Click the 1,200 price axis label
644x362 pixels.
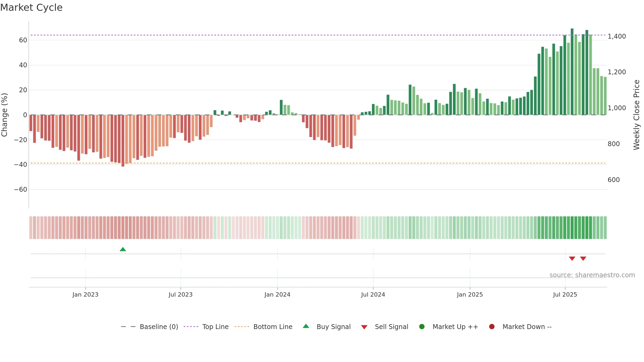pyautogui.click(x=617, y=72)
